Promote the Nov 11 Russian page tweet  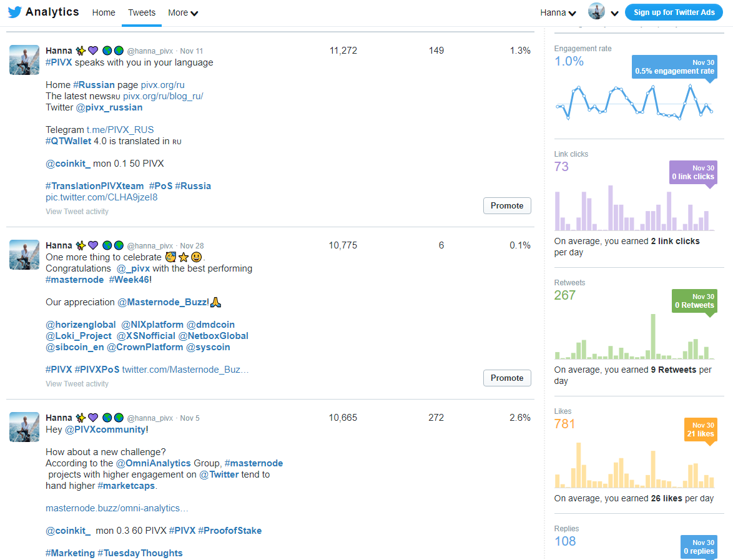click(x=507, y=205)
